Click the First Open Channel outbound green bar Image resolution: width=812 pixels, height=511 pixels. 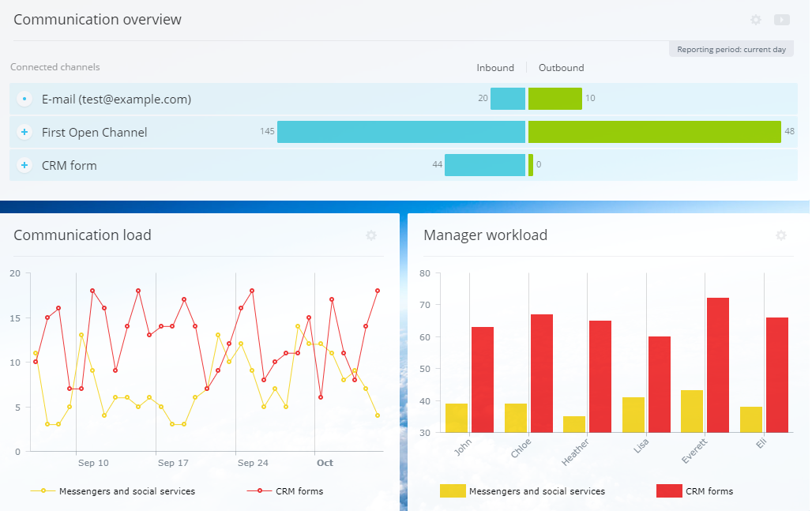pyautogui.click(x=654, y=132)
